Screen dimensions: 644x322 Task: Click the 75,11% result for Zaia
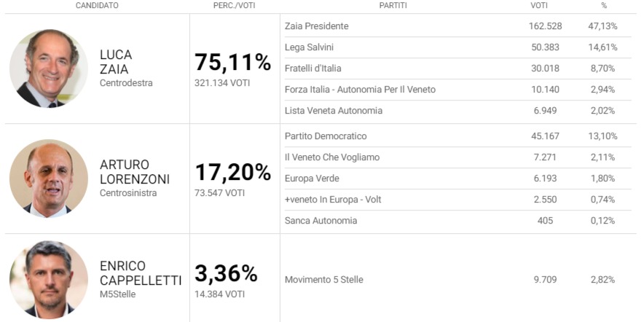tap(232, 63)
